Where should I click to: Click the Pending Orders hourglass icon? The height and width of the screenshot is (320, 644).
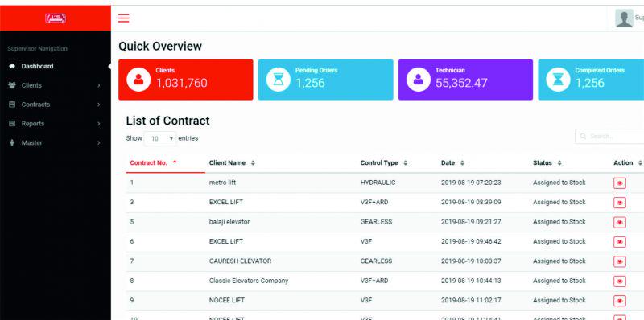(x=279, y=80)
